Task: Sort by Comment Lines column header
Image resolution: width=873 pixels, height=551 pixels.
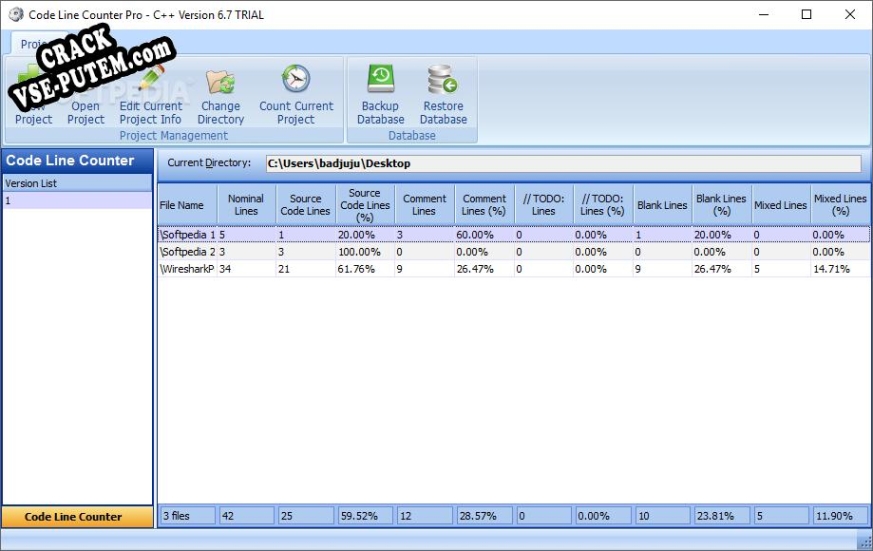Action: 424,205
